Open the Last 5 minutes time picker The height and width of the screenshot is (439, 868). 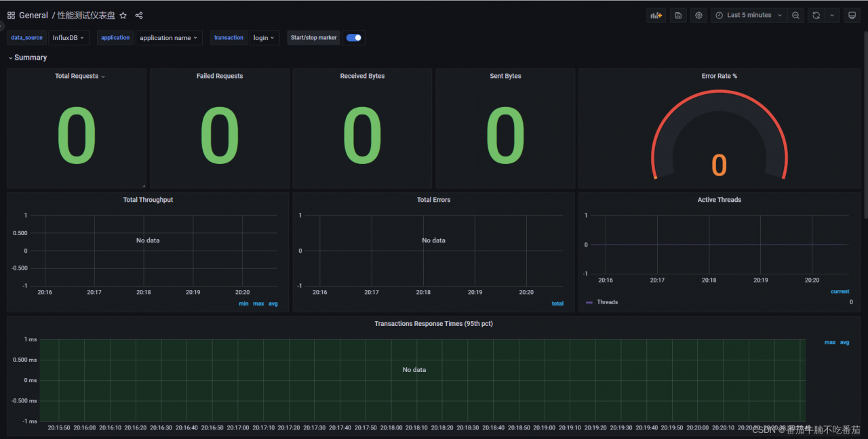coord(749,16)
